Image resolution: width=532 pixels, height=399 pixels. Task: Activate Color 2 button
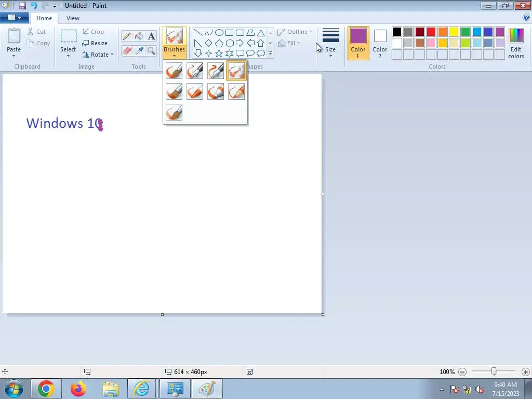[x=380, y=43]
